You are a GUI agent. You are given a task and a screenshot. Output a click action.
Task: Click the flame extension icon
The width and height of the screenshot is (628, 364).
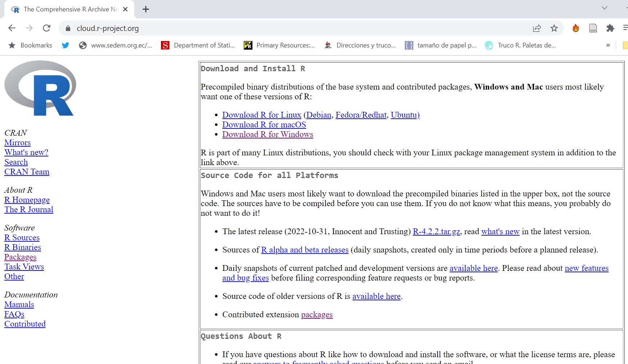click(575, 28)
